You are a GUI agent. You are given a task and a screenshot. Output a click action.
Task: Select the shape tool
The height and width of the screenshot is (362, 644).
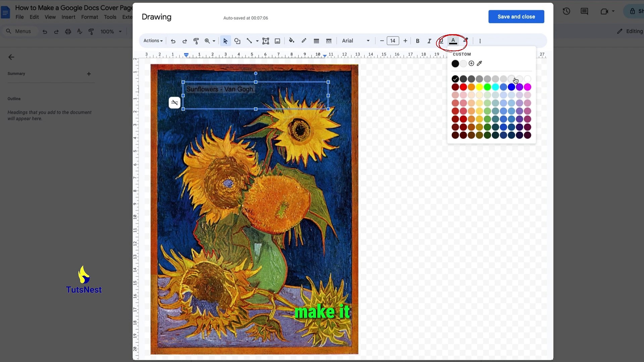(x=237, y=41)
